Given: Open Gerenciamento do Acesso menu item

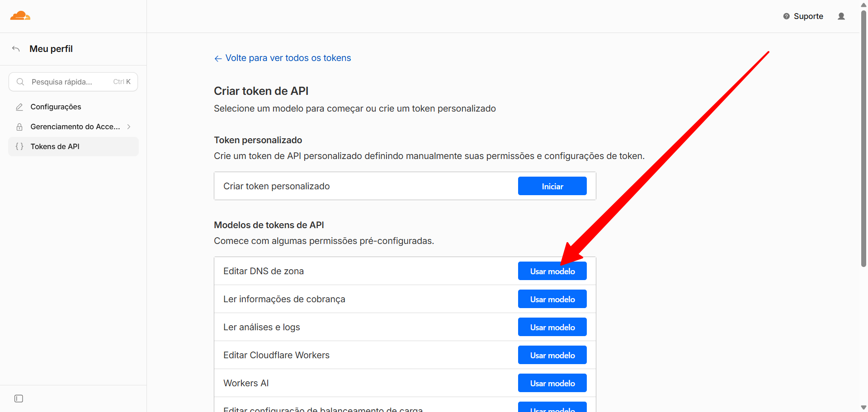Looking at the screenshot, I should pos(73,127).
